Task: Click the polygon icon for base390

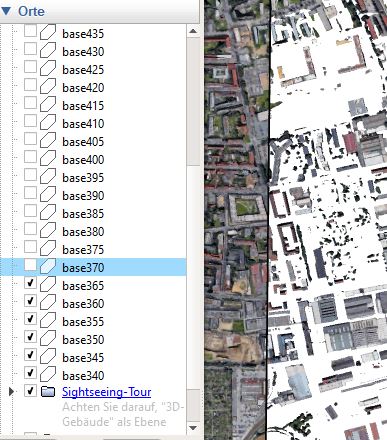Action: coord(48,194)
